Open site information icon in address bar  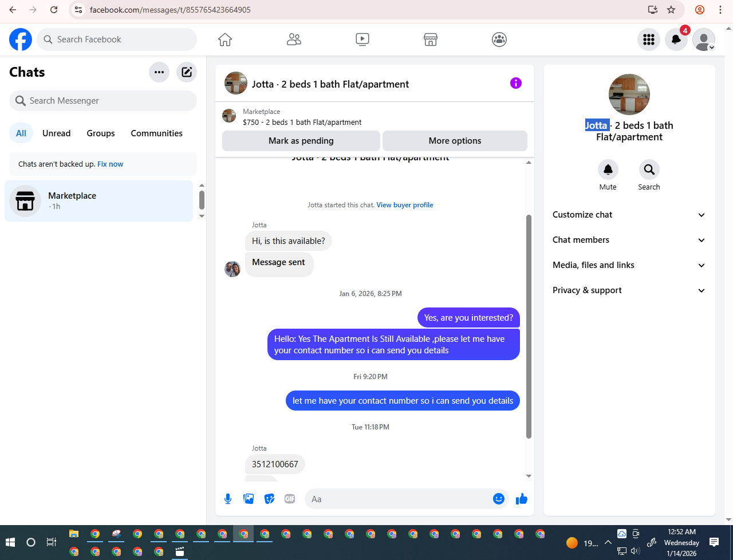[x=79, y=10]
